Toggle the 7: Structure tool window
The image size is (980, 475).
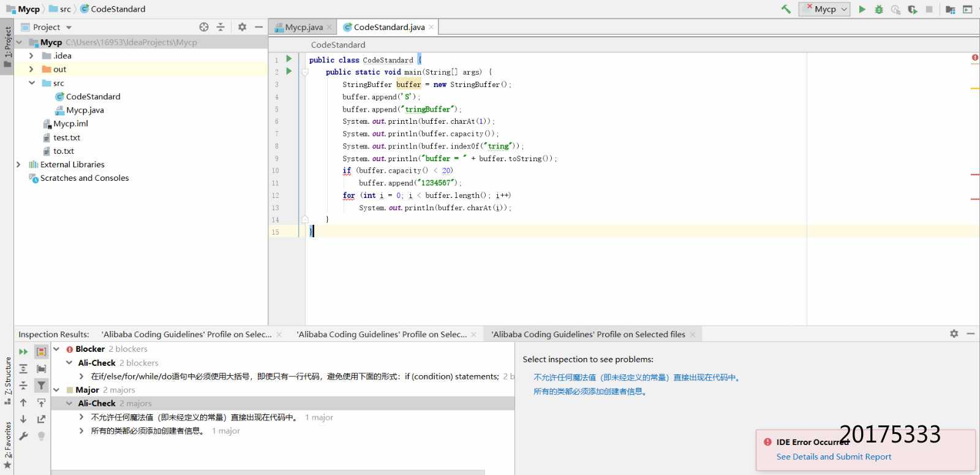click(x=7, y=381)
